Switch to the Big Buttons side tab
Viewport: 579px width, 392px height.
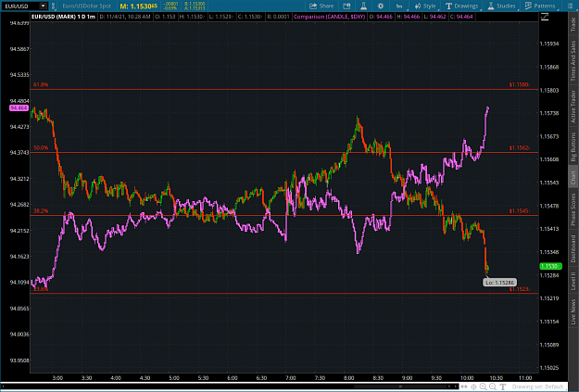tap(573, 146)
